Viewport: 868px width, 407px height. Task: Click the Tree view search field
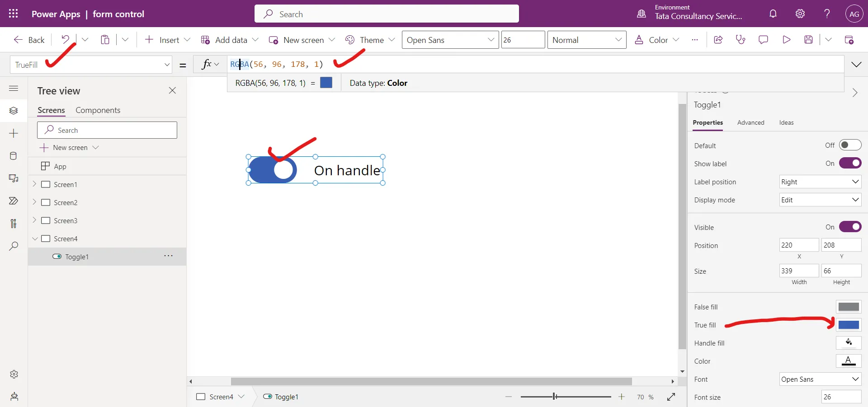tap(107, 130)
